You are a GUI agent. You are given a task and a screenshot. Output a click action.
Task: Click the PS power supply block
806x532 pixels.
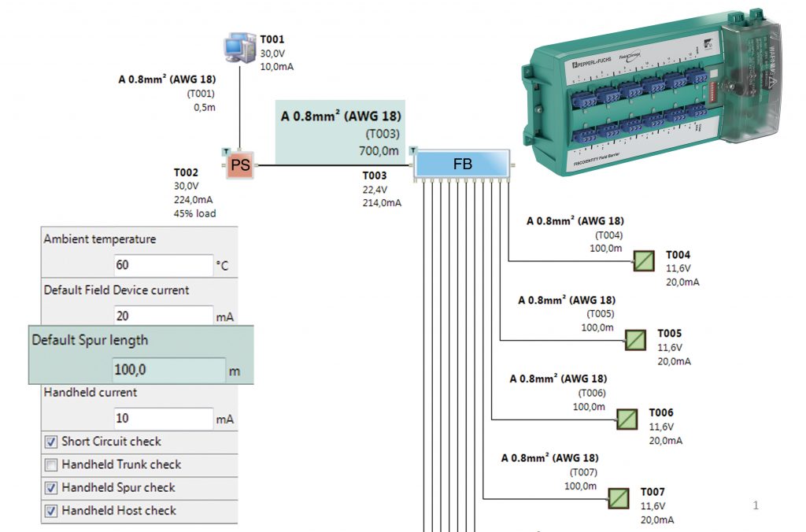tap(241, 165)
